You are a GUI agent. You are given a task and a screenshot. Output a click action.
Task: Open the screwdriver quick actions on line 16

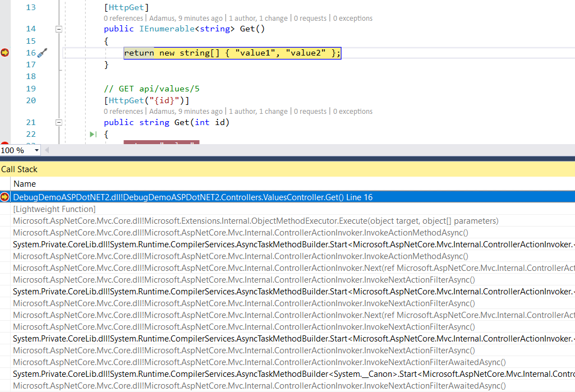[x=42, y=53]
